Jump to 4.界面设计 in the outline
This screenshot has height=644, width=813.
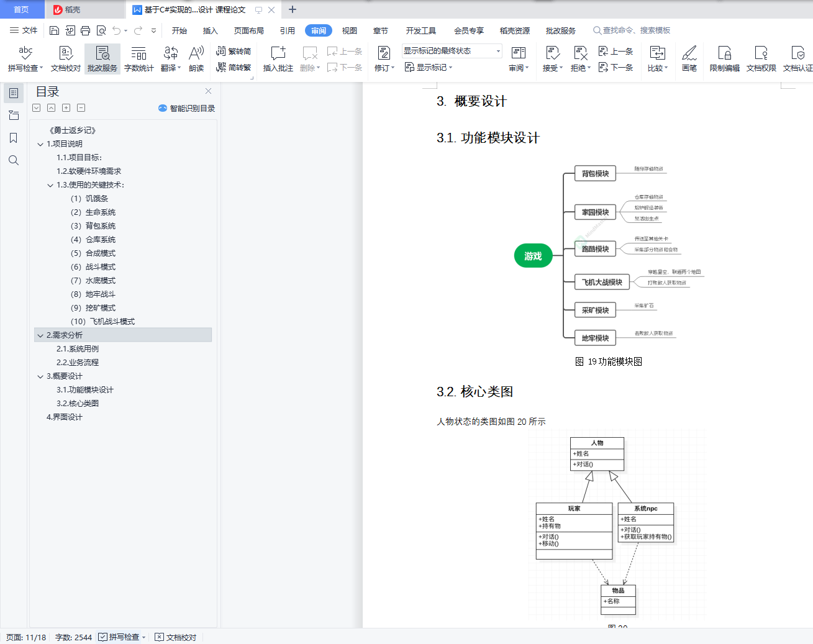click(65, 417)
